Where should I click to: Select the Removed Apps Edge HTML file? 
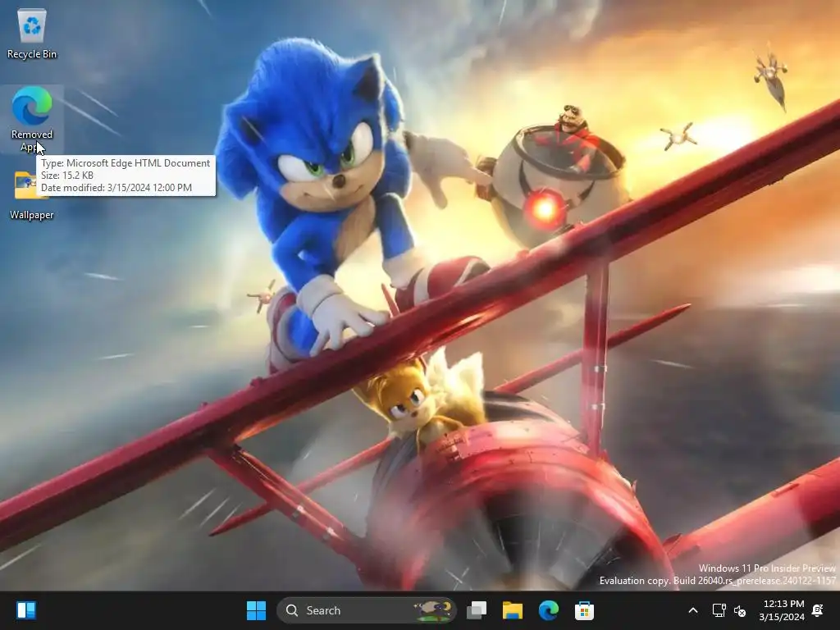32,118
